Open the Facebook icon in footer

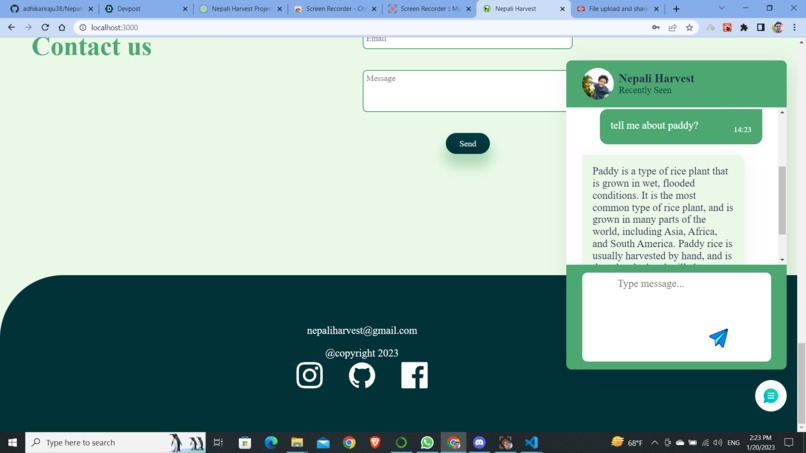click(414, 375)
